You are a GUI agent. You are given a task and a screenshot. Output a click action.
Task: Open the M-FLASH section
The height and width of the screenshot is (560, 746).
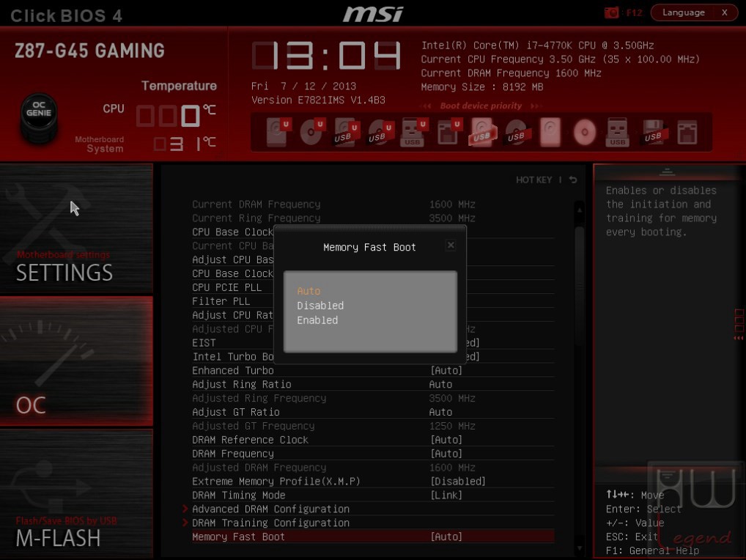(x=76, y=494)
